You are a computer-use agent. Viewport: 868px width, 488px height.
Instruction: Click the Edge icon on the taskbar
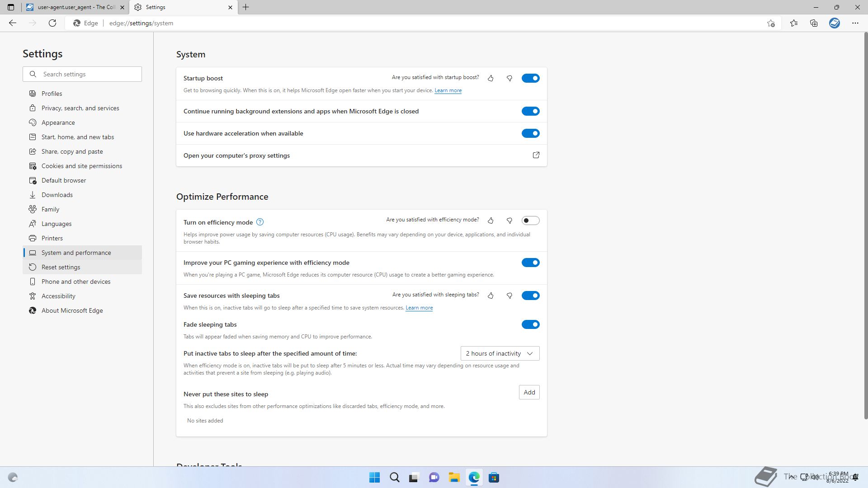[474, 478]
